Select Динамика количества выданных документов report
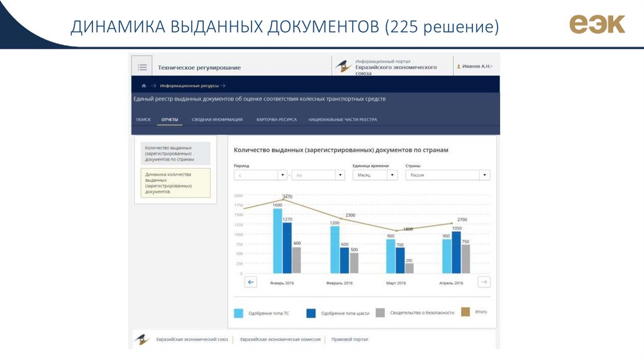This screenshot has height=361, width=644. [175, 183]
